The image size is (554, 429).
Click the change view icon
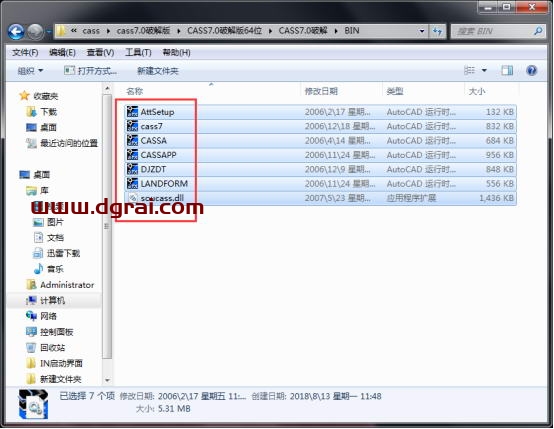click(469, 71)
